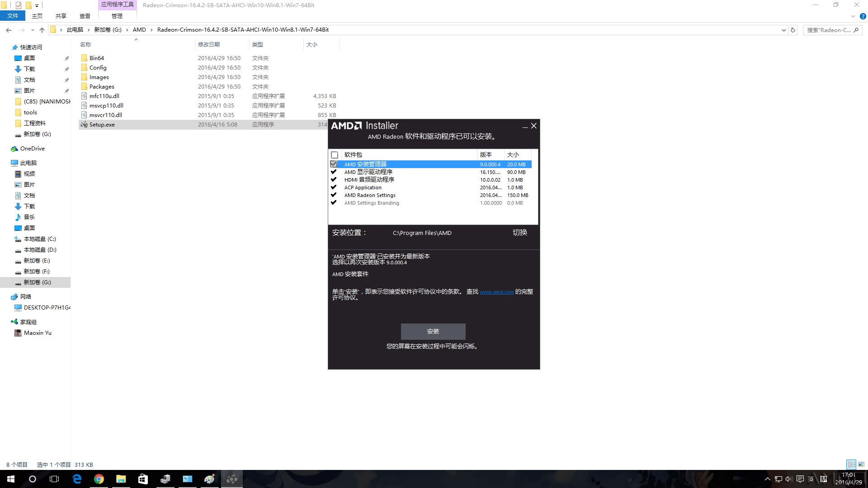The width and height of the screenshot is (868, 488).
Task: Launch Microsoft Edge from taskbar
Action: [77, 479]
